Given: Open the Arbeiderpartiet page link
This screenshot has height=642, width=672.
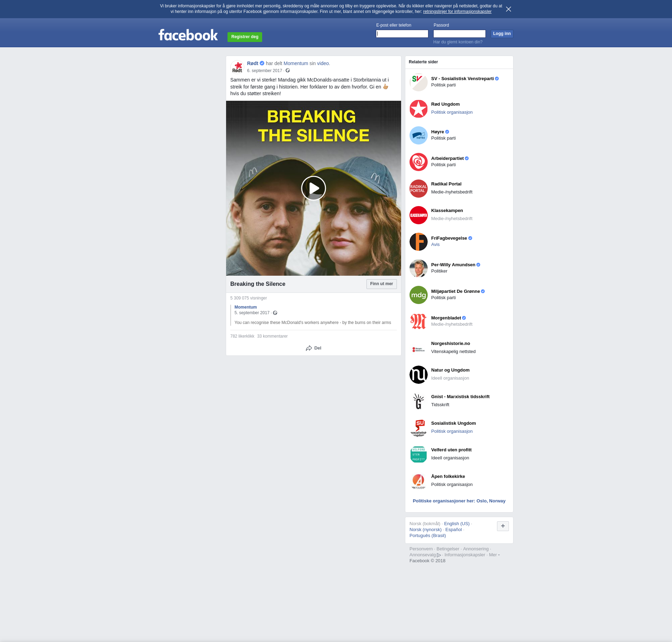Looking at the screenshot, I should (x=447, y=158).
